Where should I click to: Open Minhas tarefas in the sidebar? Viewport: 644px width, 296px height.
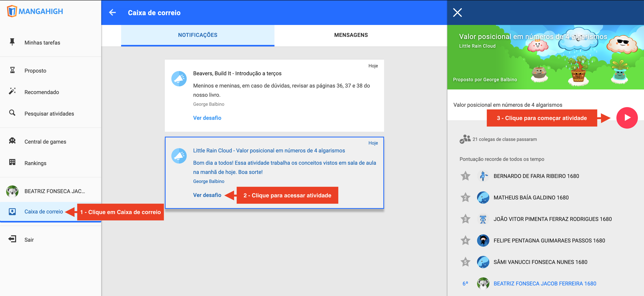[x=50, y=42]
